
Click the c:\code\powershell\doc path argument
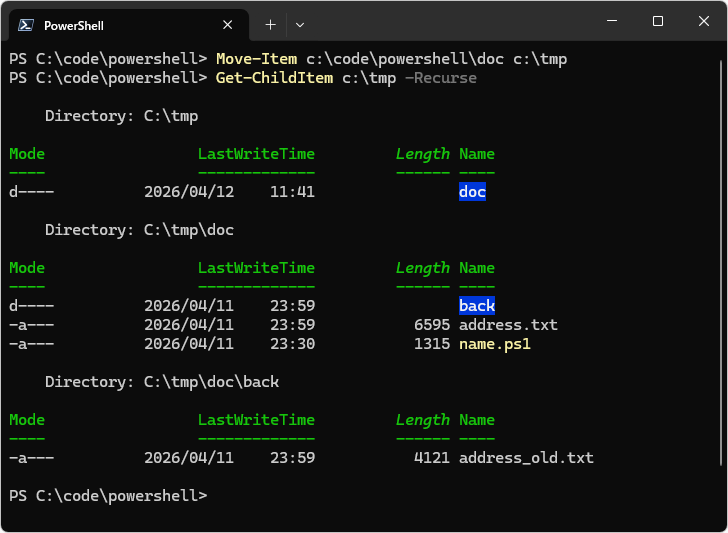point(405,59)
